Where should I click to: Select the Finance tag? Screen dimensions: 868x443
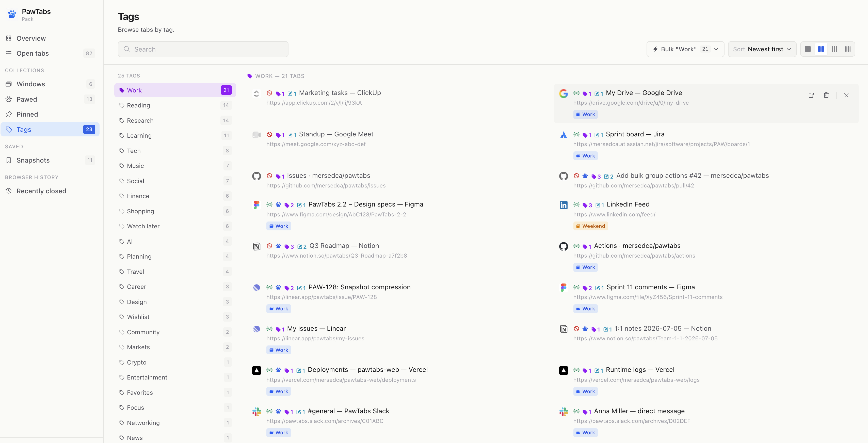click(x=175, y=196)
